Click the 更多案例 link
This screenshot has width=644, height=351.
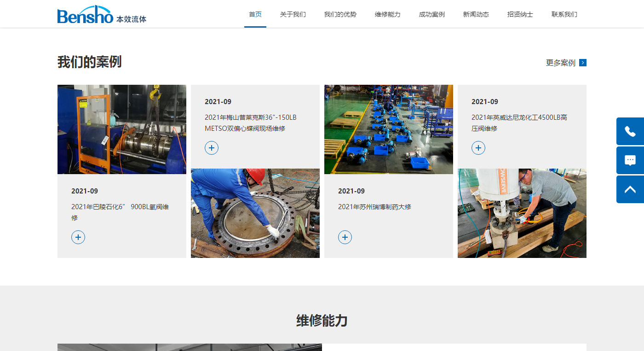pos(560,63)
